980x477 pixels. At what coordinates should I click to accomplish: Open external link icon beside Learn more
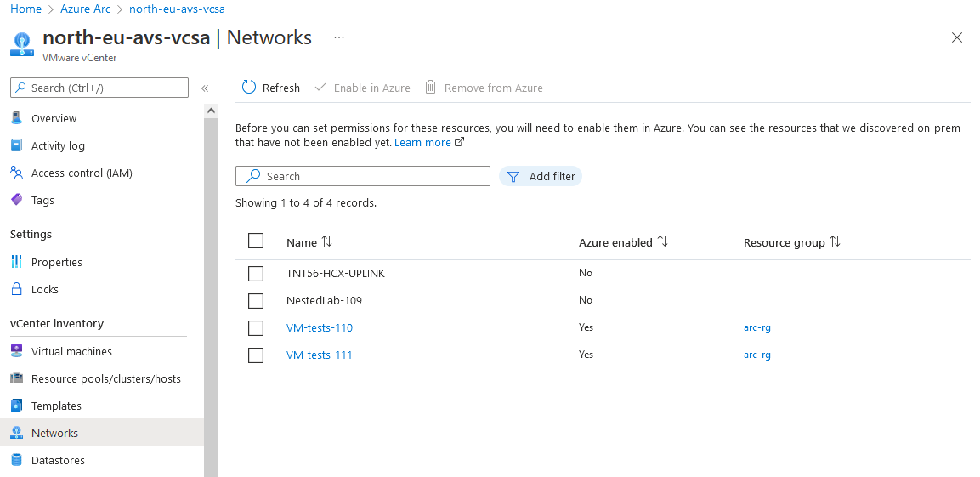tap(459, 142)
